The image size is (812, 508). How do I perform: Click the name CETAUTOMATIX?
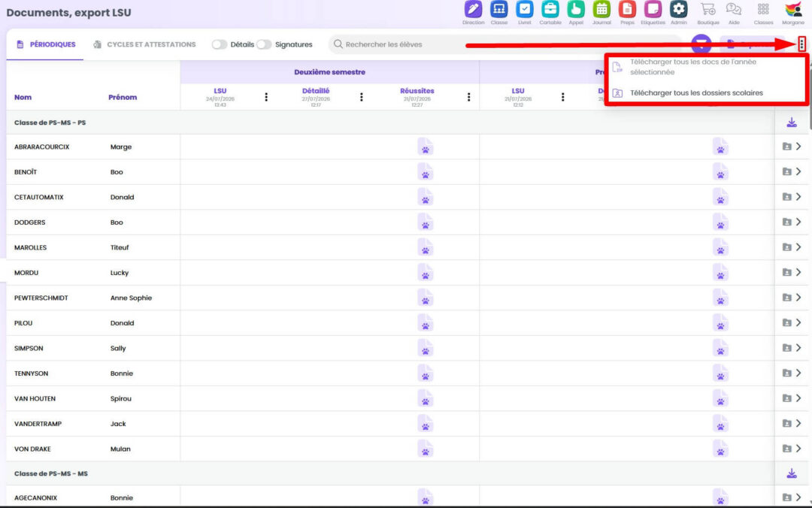39,198
